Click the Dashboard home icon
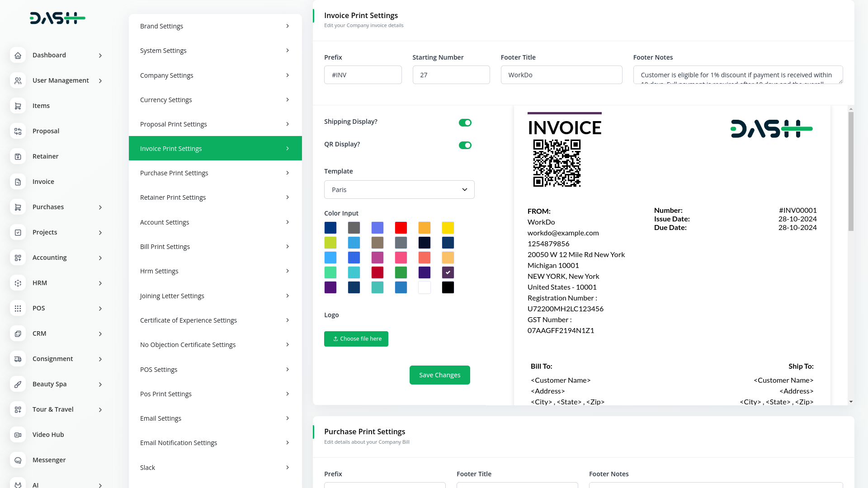Screen dimensions: 868x488 18,55
